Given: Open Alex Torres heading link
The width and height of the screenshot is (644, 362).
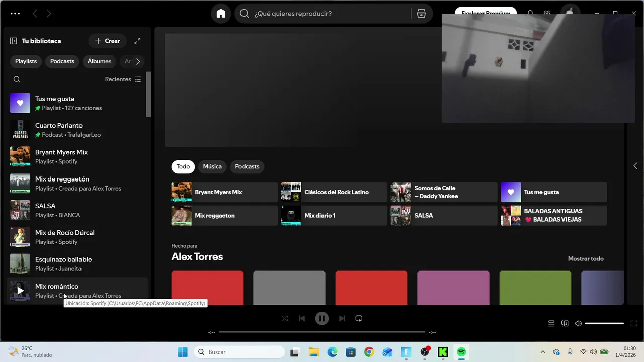Looking at the screenshot, I should [197, 257].
